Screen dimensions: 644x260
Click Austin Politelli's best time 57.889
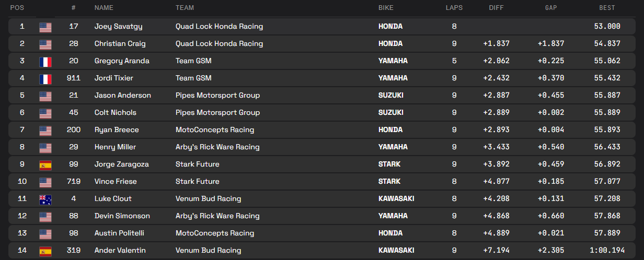[x=607, y=233]
